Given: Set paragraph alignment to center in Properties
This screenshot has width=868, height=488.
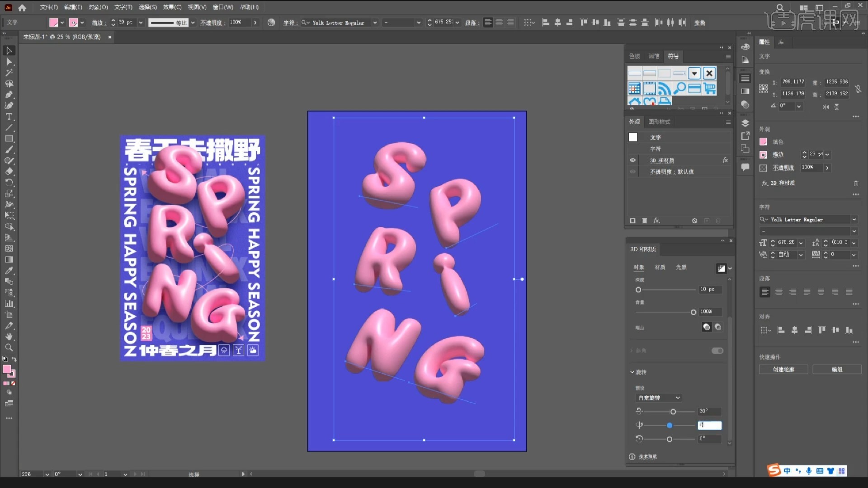Looking at the screenshot, I should (778, 292).
